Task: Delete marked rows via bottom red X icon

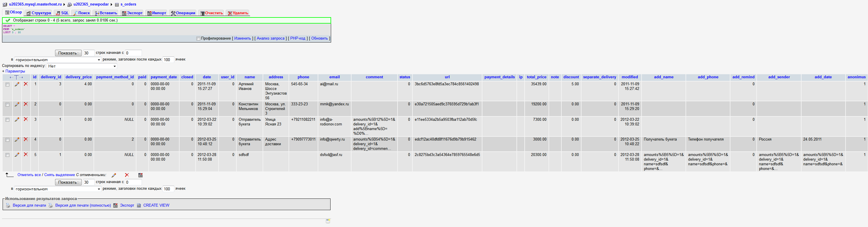Action: (127, 175)
